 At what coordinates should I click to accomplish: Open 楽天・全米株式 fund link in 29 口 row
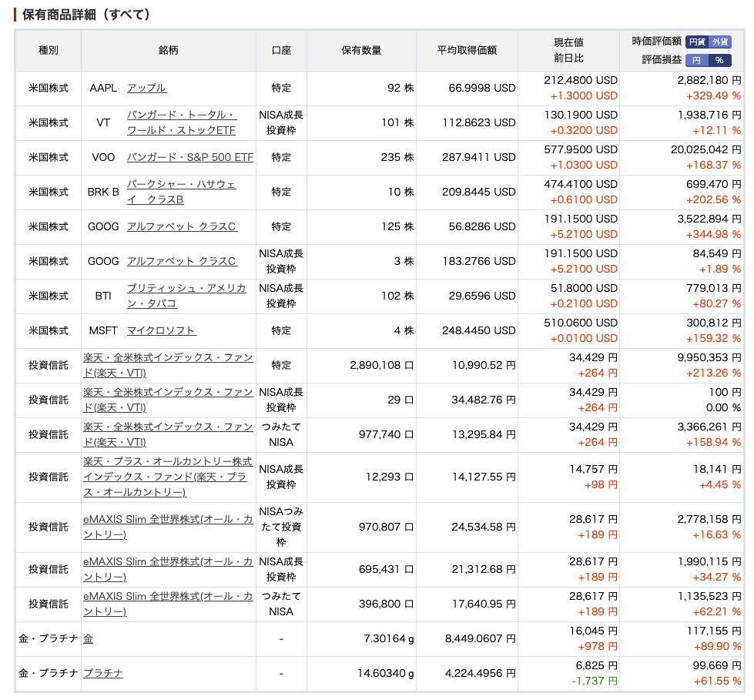click(168, 400)
